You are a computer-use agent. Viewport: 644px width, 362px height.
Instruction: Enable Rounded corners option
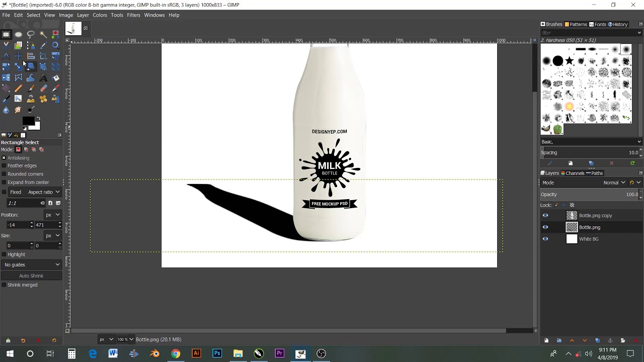[x=4, y=174]
